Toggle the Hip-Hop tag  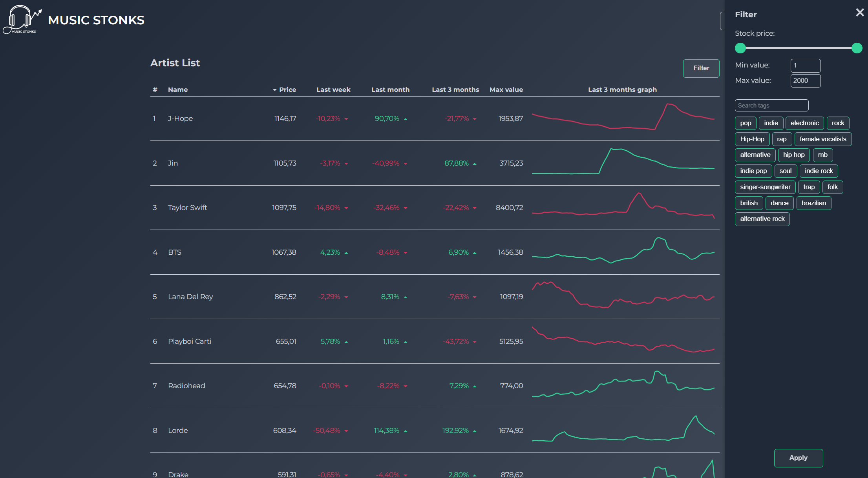click(752, 139)
